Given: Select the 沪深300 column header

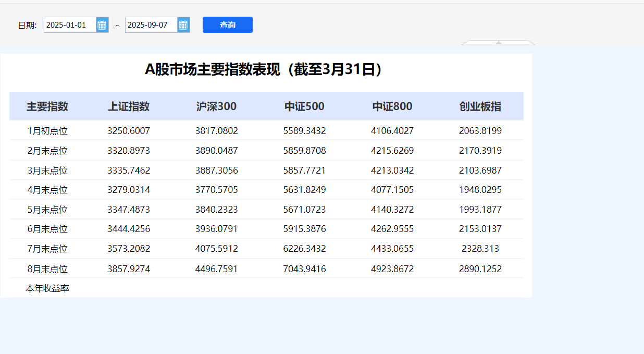Looking at the screenshot, I should pos(216,106).
